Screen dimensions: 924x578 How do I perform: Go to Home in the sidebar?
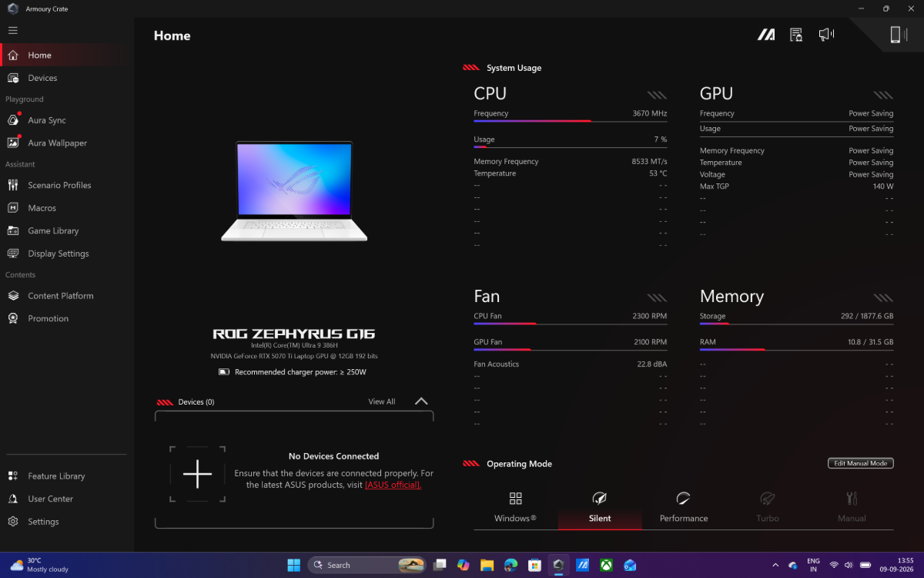[66, 55]
